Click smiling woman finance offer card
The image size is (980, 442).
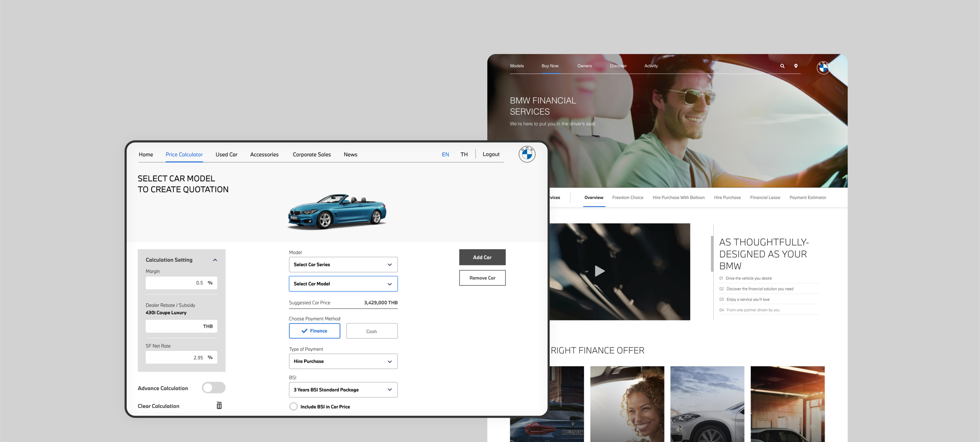point(627,404)
